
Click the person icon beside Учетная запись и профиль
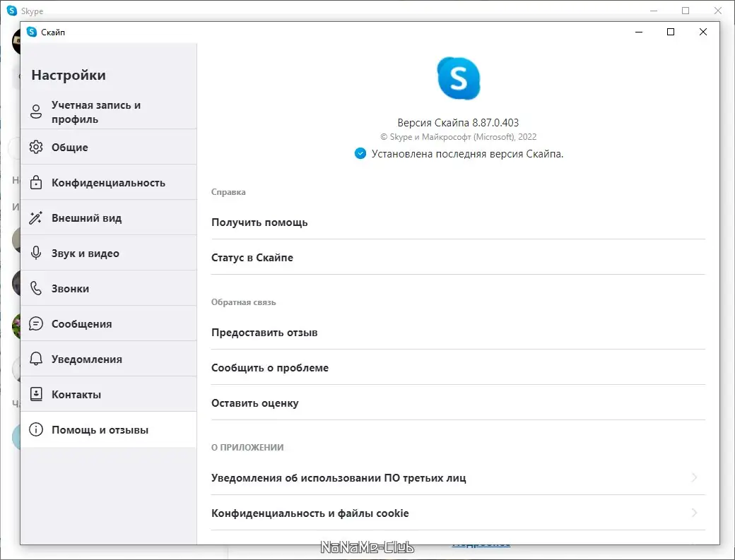36,112
